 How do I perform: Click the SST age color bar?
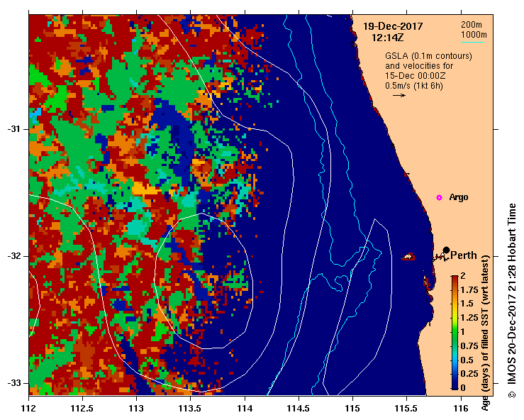[455, 333]
